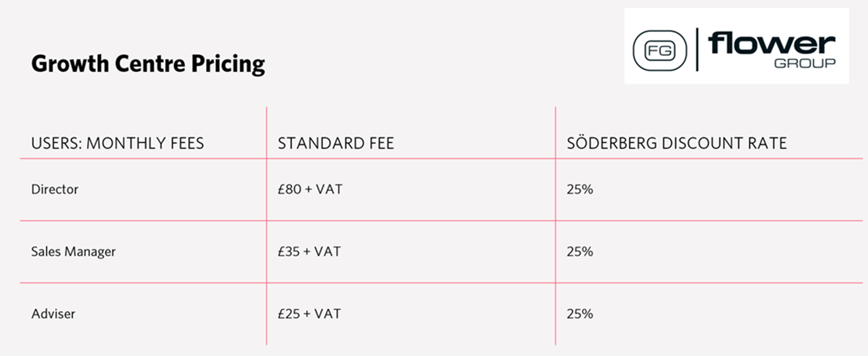
Task: Select the Sales Manager row label
Action: pos(73,251)
